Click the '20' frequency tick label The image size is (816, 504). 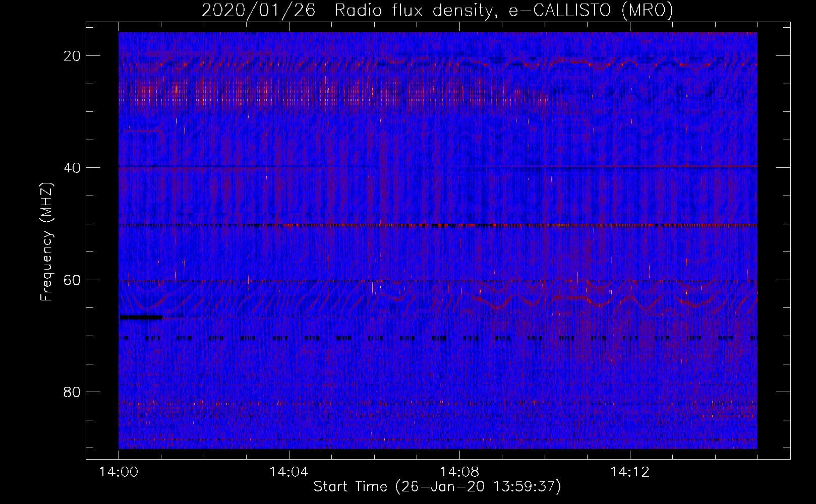pyautogui.click(x=73, y=56)
